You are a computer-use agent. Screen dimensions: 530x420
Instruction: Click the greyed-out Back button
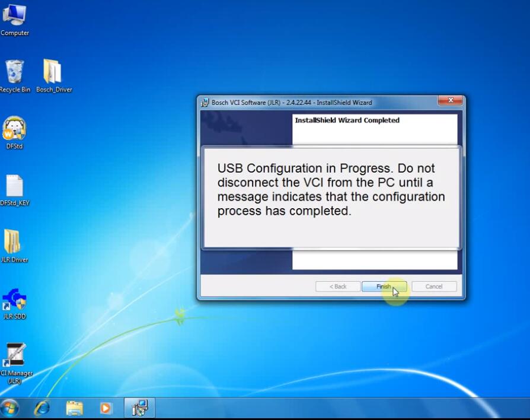click(x=338, y=287)
